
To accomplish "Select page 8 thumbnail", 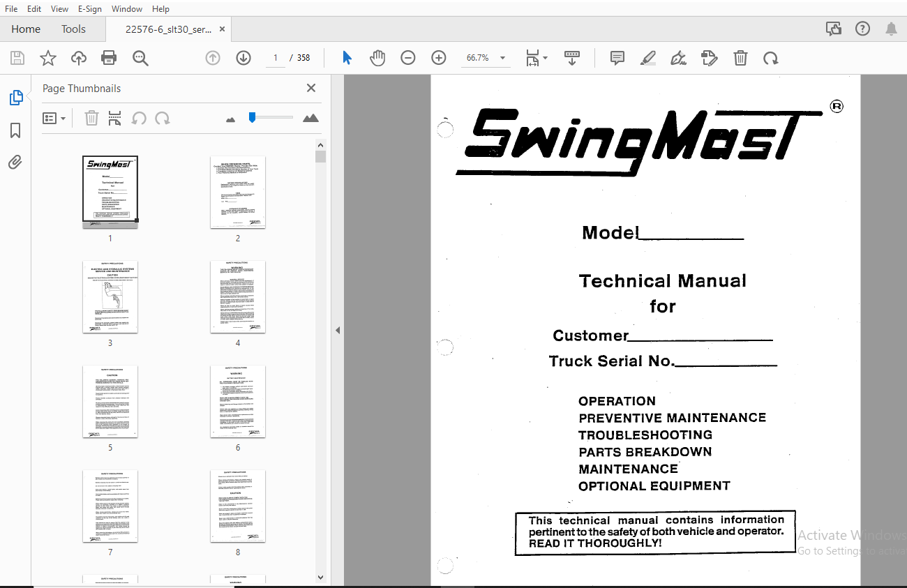I will (x=238, y=506).
